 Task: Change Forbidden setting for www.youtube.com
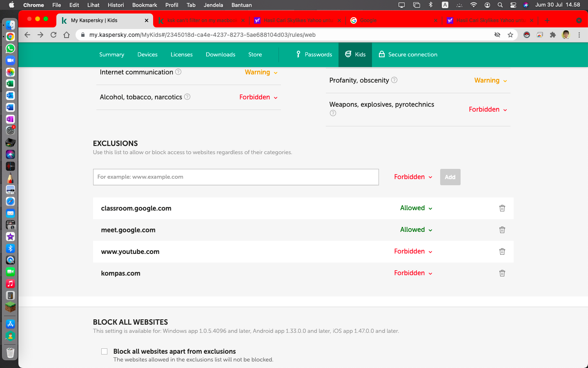(413, 251)
